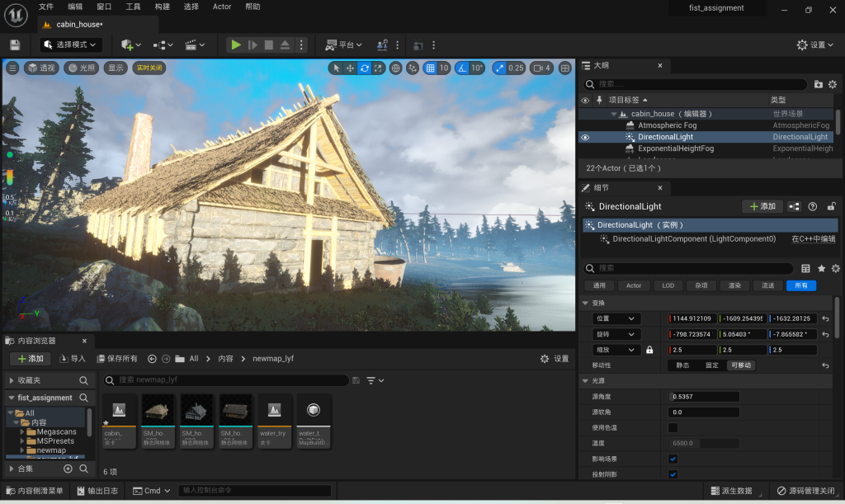Screen dimensions: 845x504
Task: Open outliner settings gear icon
Action: (833, 84)
